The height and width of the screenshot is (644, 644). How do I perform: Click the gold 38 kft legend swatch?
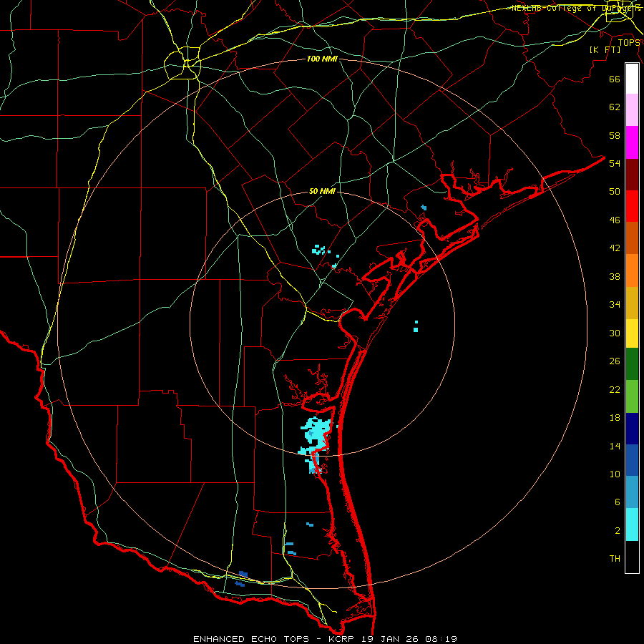(x=632, y=303)
